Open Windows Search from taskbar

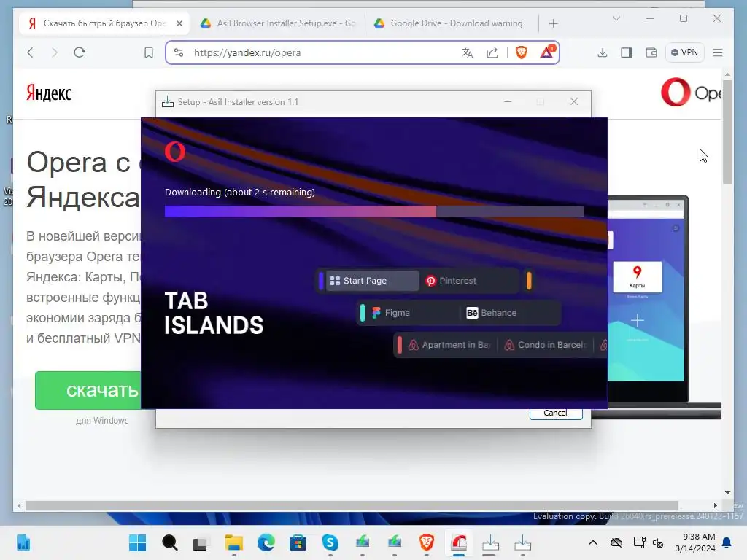pyautogui.click(x=169, y=542)
